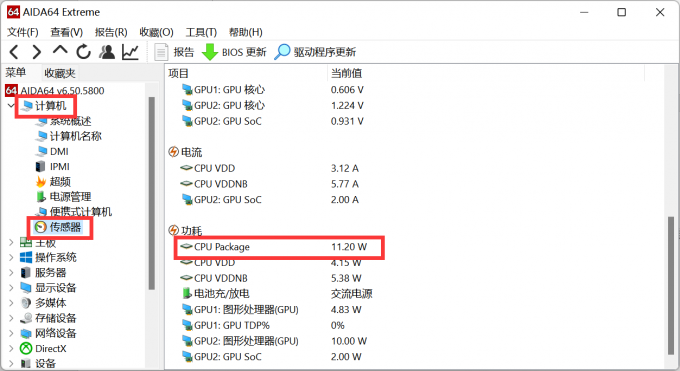Viewport: 680px width, 371px height.
Task: Click the report page icon in the toolbar
Action: pyautogui.click(x=161, y=52)
